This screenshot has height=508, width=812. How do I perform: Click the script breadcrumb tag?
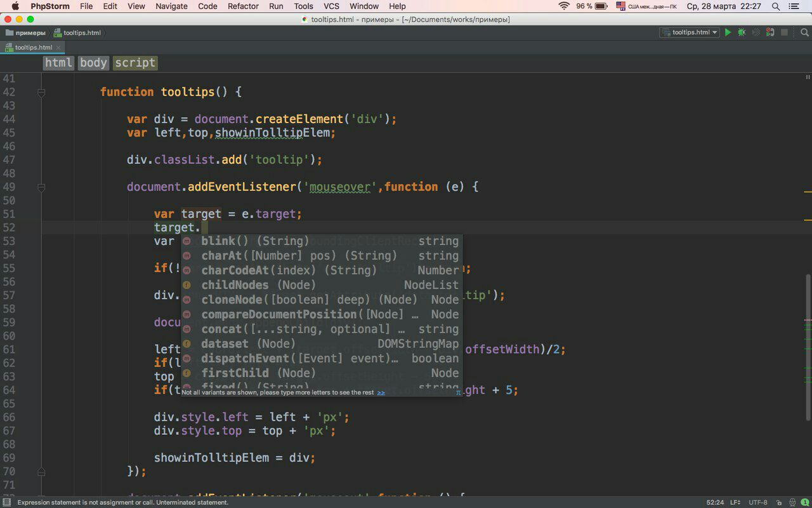pyautogui.click(x=134, y=62)
